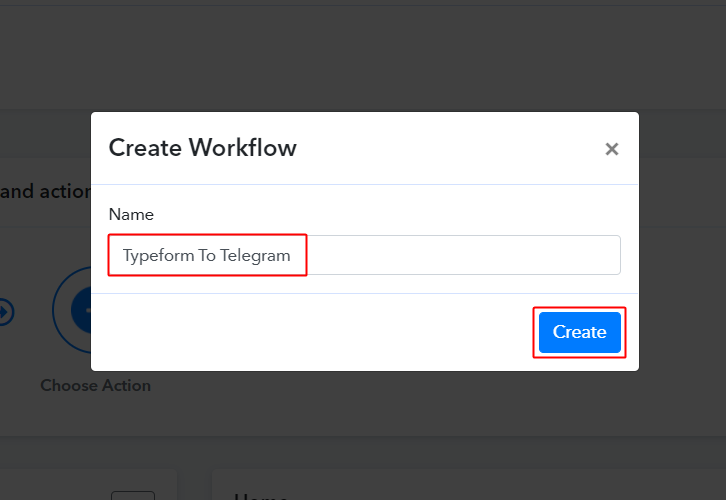The width and height of the screenshot is (726, 500).
Task: Click the Choose Action circle icon
Action: 72,310
